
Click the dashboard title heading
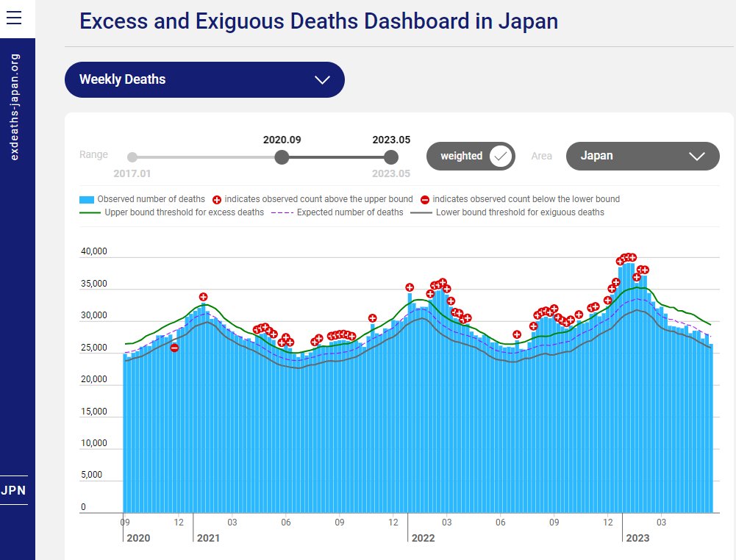[318, 21]
